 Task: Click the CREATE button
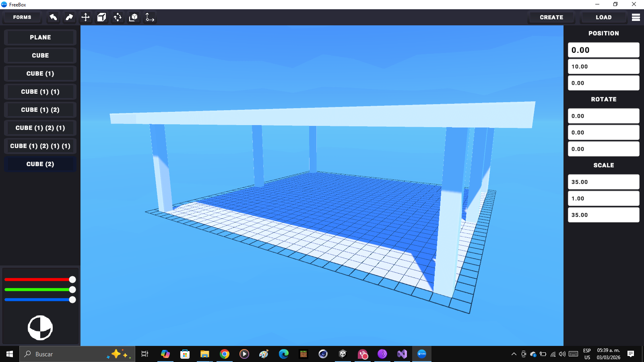[551, 17]
